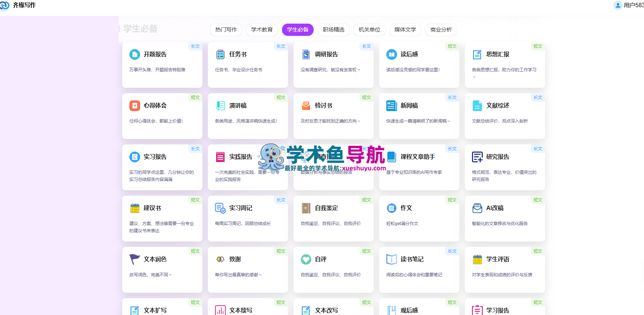The height and width of the screenshot is (315, 644).
Task: Open the 课程文章助手 title
Action: pos(418,157)
